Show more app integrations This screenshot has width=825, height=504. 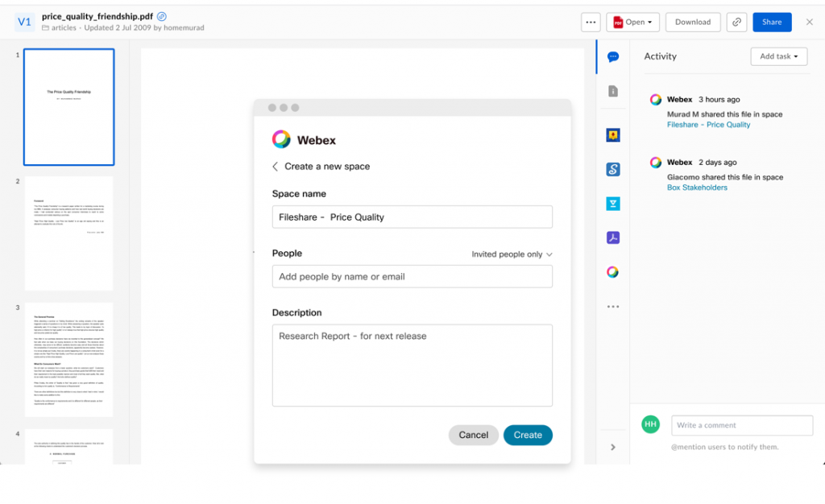613,306
